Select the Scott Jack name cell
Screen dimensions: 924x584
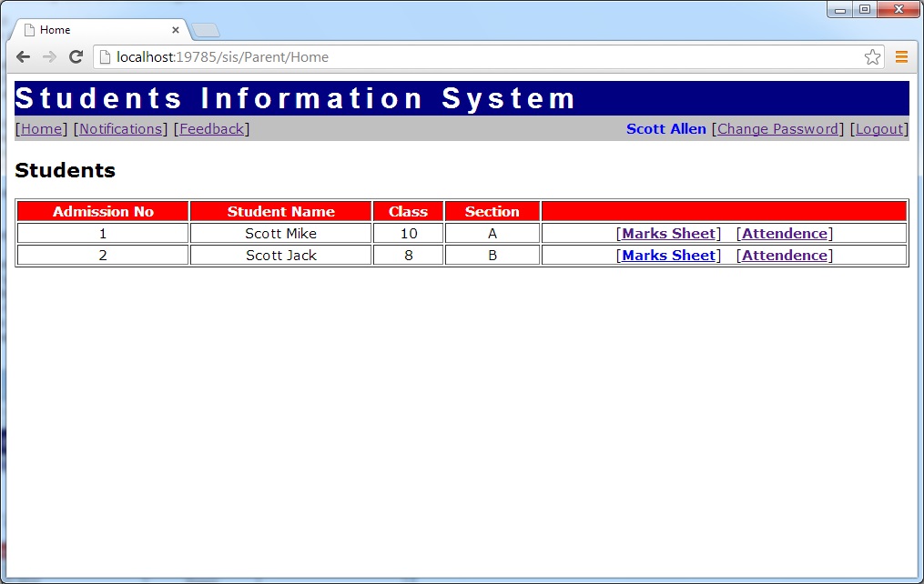[x=281, y=256]
